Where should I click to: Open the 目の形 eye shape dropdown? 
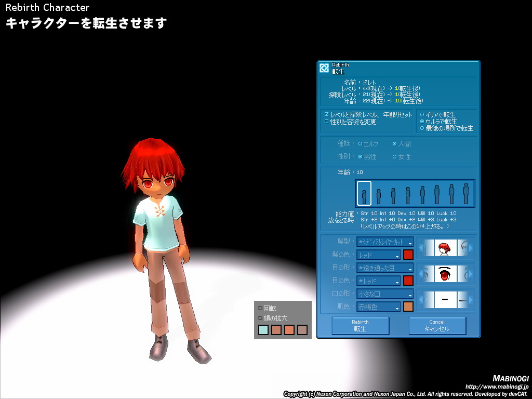tap(385, 268)
